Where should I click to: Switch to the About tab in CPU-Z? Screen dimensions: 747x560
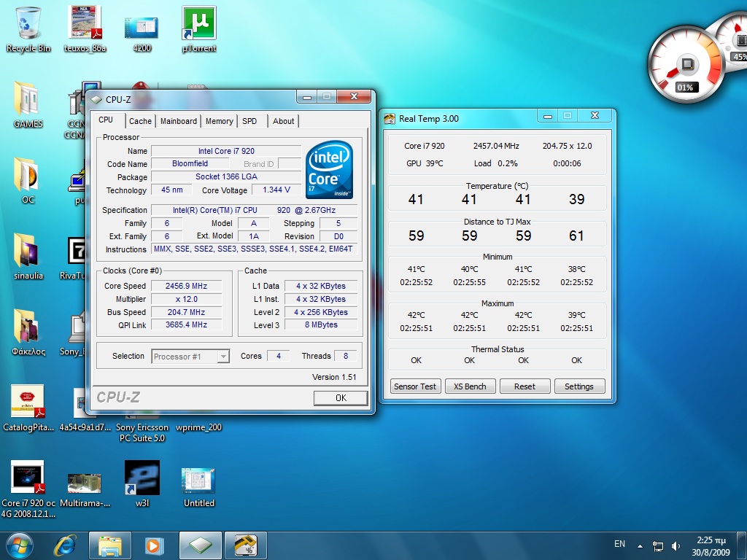coord(284,122)
